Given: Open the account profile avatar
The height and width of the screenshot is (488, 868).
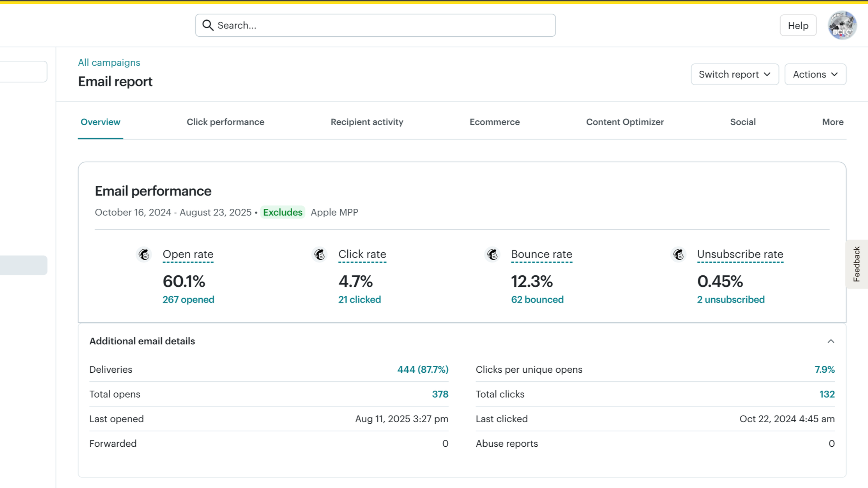Looking at the screenshot, I should (842, 25).
